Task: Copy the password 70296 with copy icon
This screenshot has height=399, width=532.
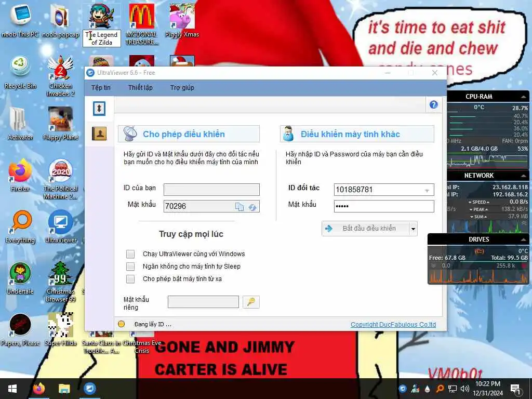Action: [x=239, y=207]
